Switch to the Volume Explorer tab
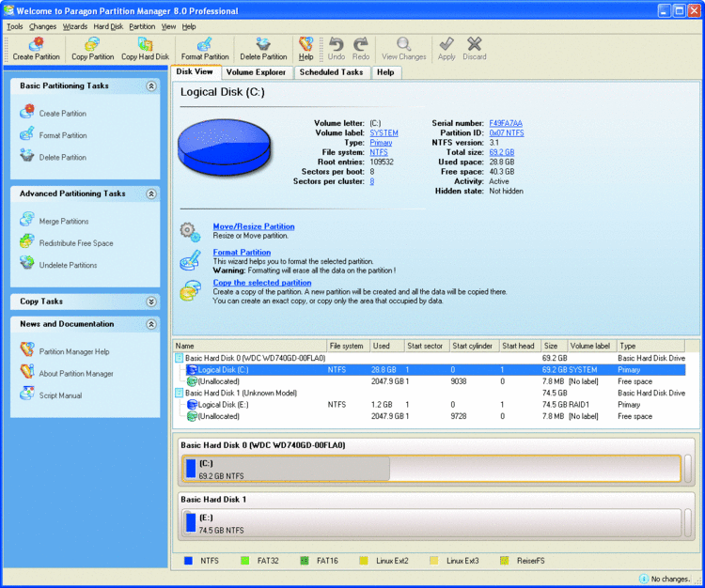This screenshot has height=588, width=705. pyautogui.click(x=256, y=72)
